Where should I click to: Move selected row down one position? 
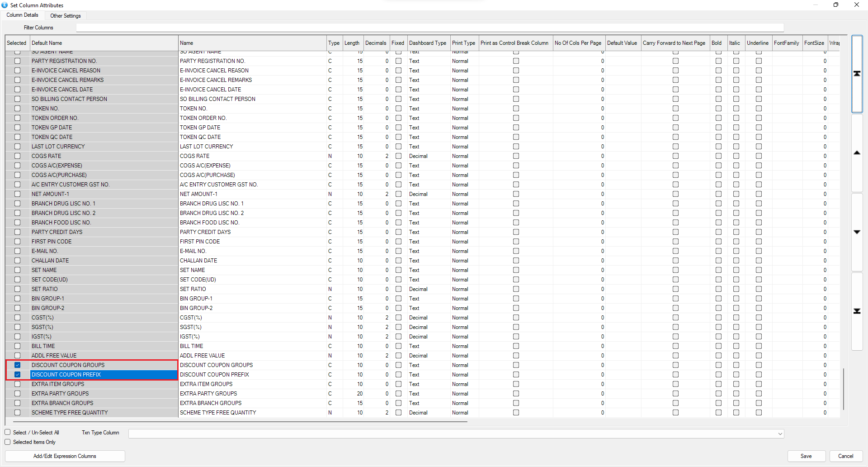[857, 232]
